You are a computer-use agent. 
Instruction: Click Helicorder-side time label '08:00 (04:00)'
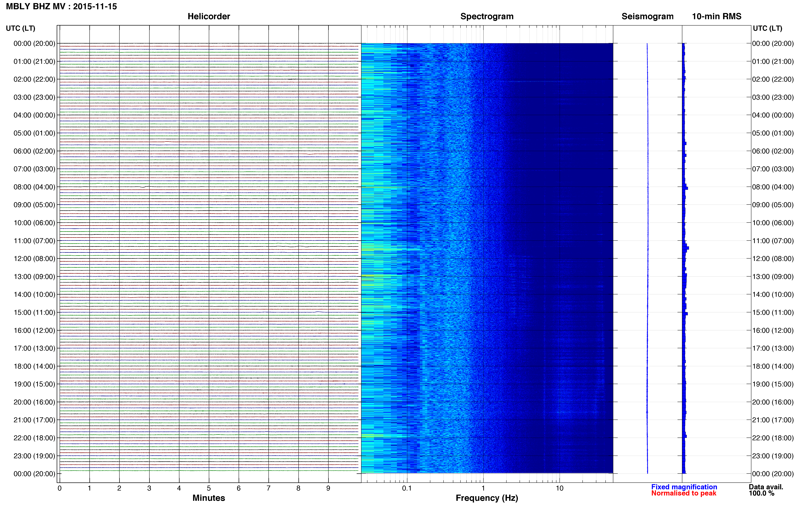[x=34, y=187]
